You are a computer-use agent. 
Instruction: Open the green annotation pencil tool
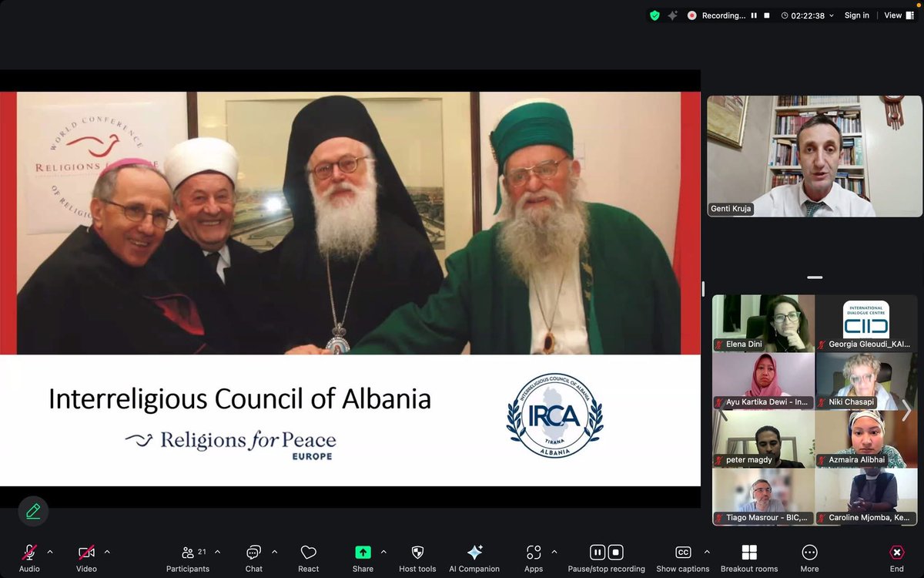pos(33,511)
